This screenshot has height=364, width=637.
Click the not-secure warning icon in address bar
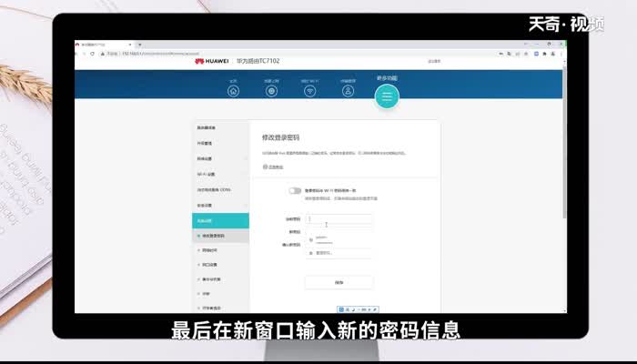click(103, 54)
